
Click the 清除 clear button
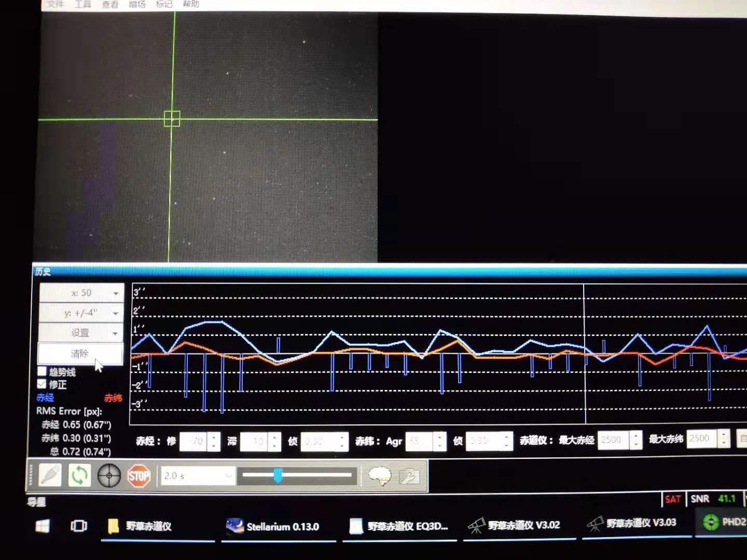pyautogui.click(x=80, y=354)
